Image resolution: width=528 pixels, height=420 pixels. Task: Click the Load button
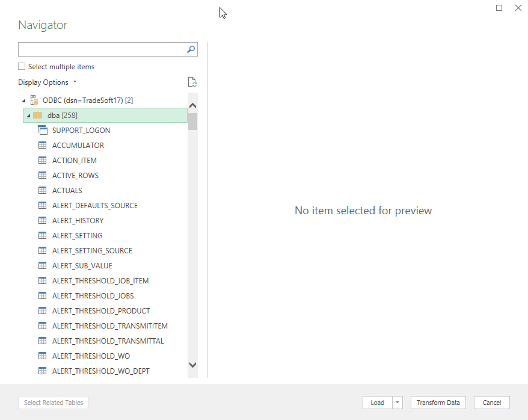click(x=377, y=403)
